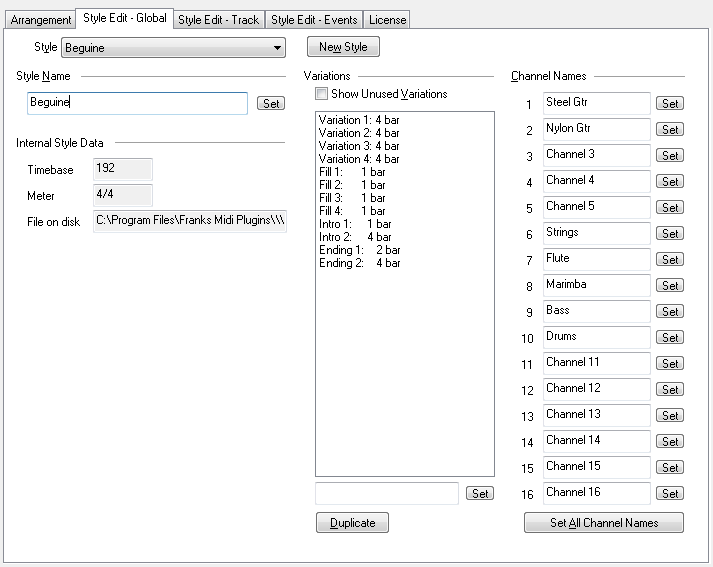This screenshot has width=713, height=567.
Task: Click Set next to Channel 16
Action: pos(670,494)
